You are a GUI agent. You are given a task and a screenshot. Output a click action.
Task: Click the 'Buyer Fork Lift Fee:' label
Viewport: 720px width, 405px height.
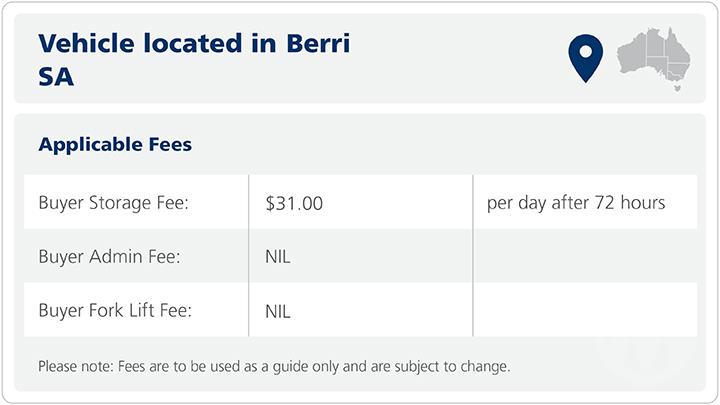115,311
